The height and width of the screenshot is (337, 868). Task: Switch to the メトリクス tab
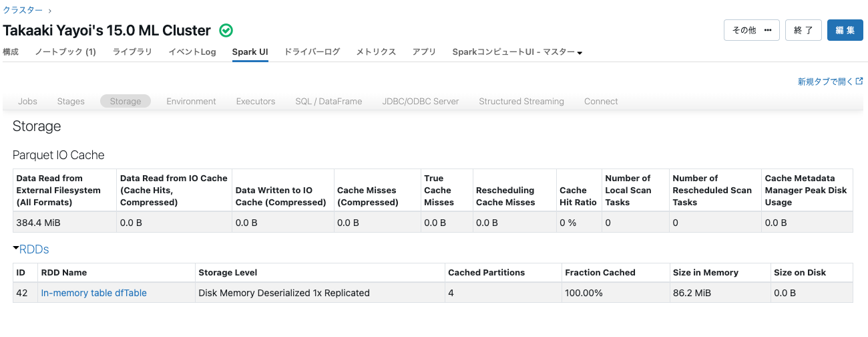coord(376,52)
